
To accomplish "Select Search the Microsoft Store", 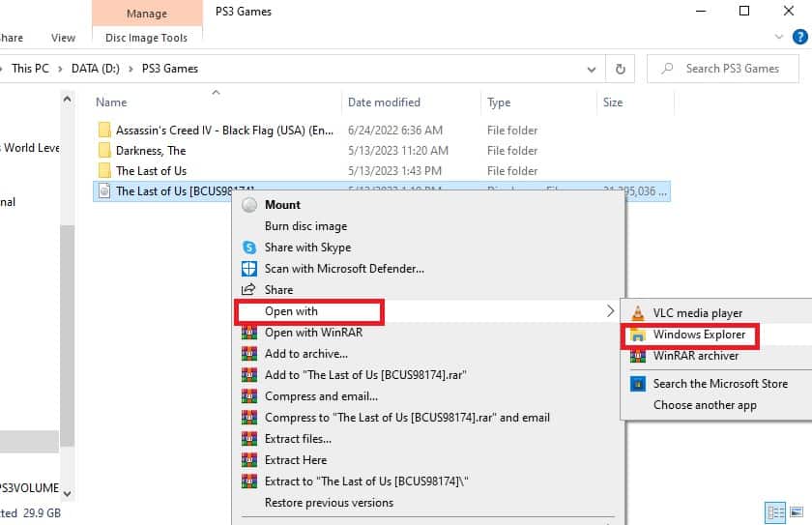I will click(720, 384).
